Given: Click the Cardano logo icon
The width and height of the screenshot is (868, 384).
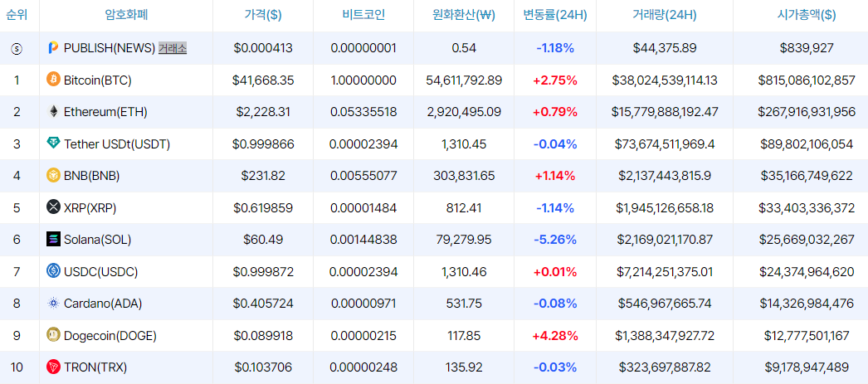Looking at the screenshot, I should [53, 303].
